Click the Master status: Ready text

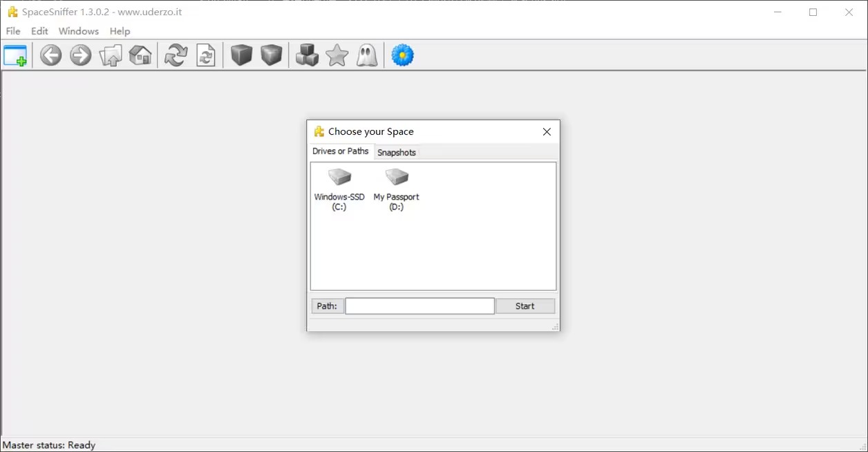49,445
